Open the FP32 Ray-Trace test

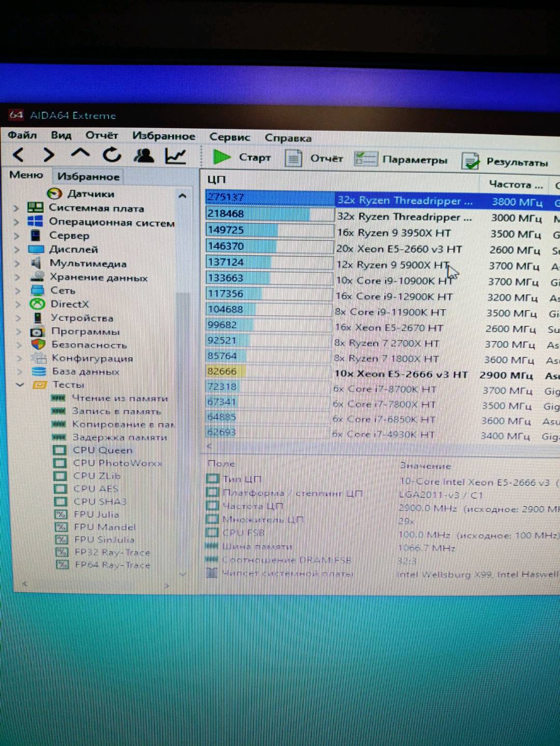coord(103,552)
